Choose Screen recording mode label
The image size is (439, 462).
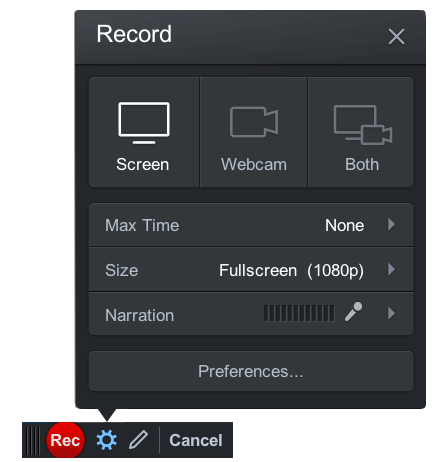point(143,164)
